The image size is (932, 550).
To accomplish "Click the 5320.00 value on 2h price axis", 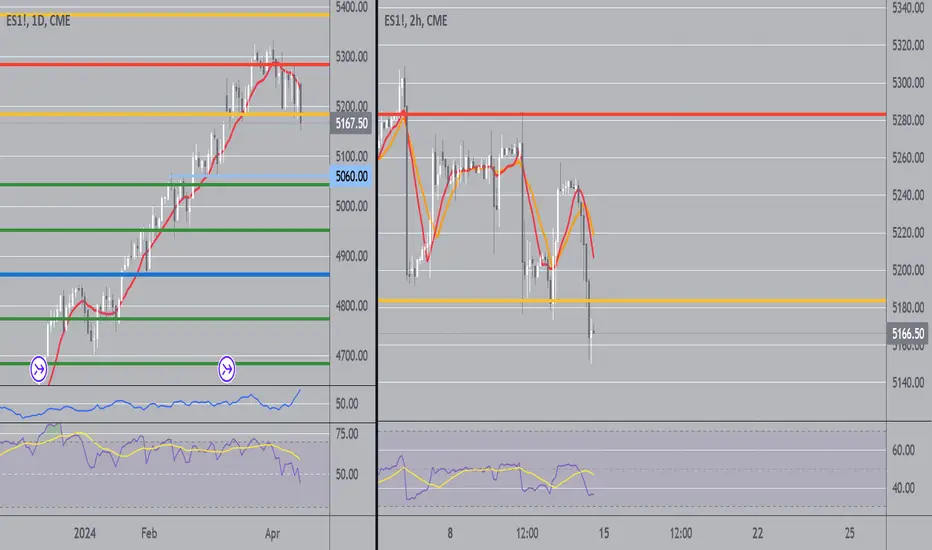I will point(908,45).
